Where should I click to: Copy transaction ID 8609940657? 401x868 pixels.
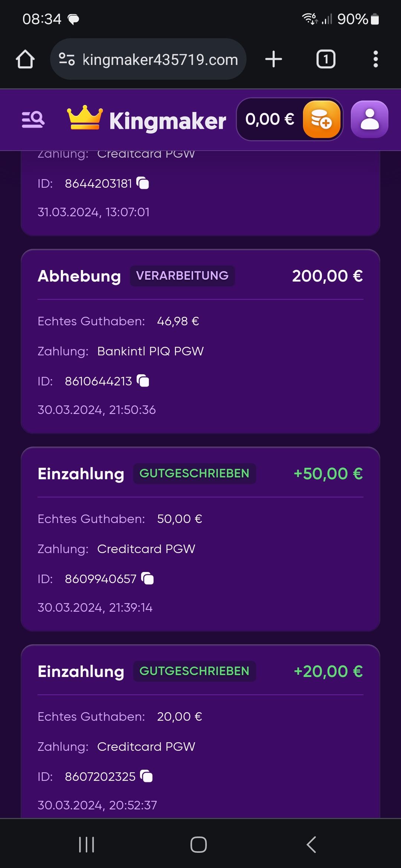point(147,579)
